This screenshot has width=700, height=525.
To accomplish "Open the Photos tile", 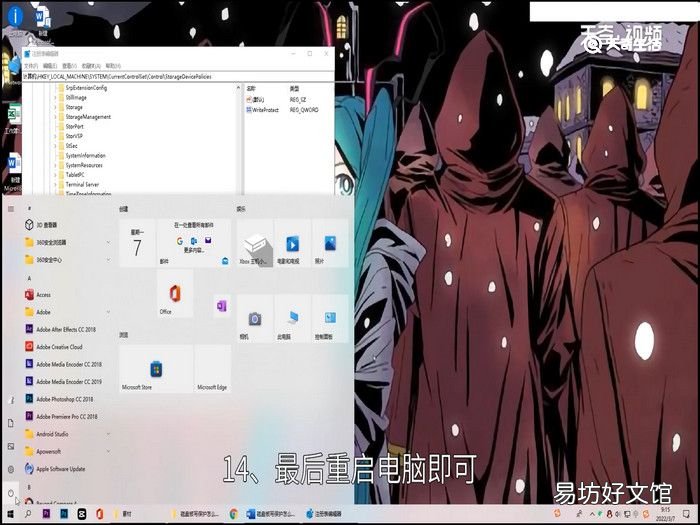I will tap(330, 243).
